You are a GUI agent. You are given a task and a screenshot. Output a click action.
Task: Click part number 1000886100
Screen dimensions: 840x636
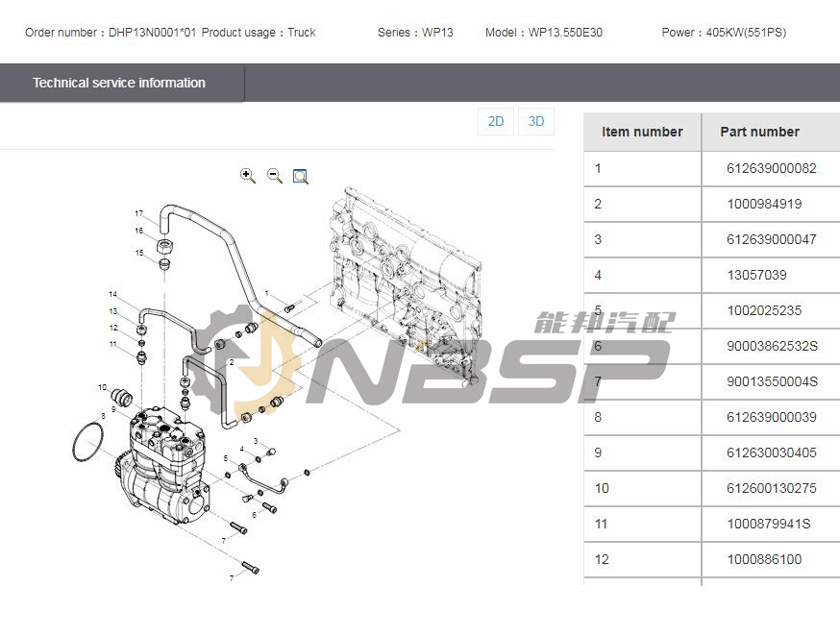coord(763,559)
